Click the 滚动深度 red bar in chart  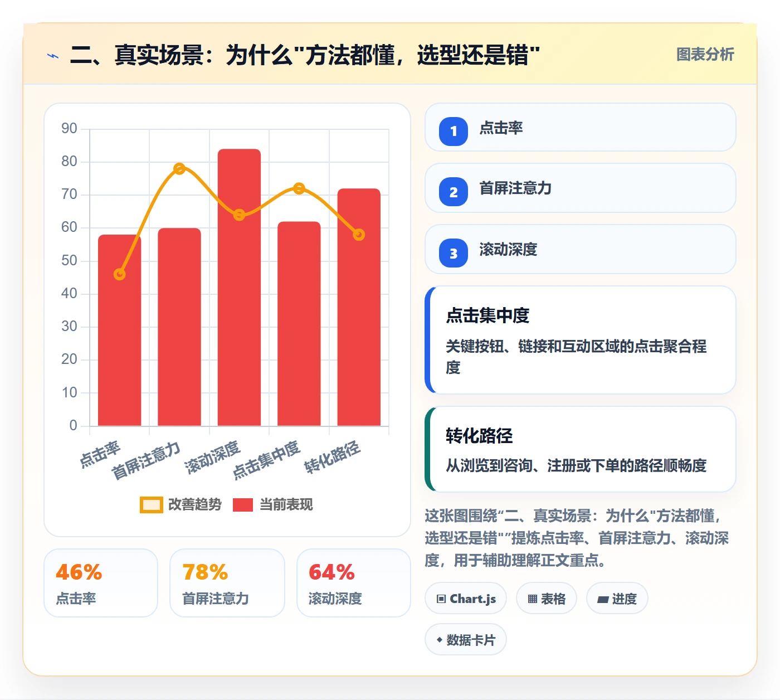point(239,288)
